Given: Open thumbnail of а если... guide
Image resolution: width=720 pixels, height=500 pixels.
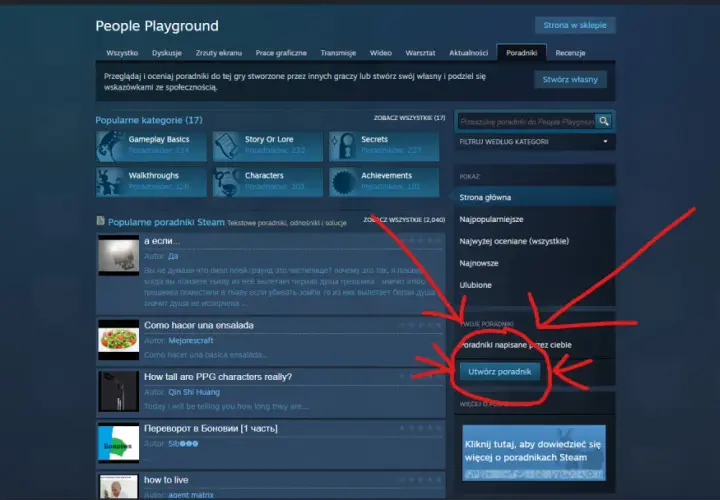Looking at the screenshot, I should point(118,255).
